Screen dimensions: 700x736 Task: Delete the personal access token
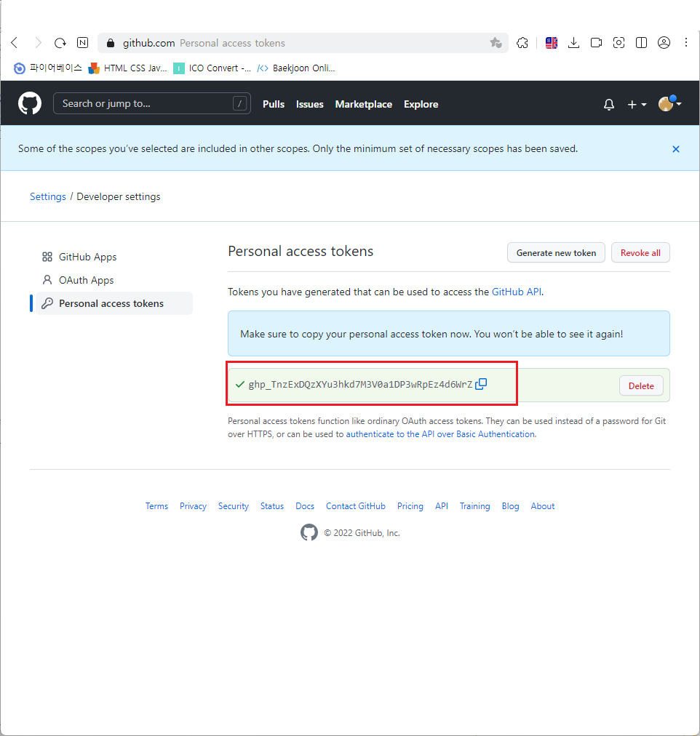pos(641,386)
